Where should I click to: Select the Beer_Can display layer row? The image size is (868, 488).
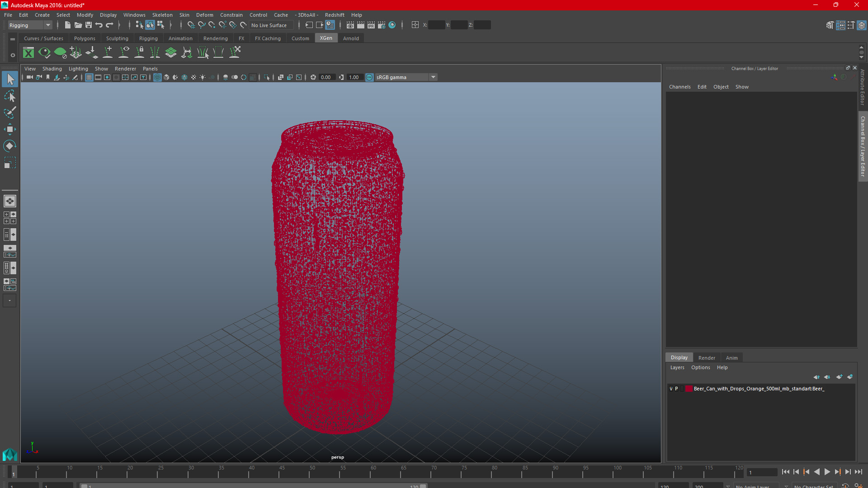(761, 389)
